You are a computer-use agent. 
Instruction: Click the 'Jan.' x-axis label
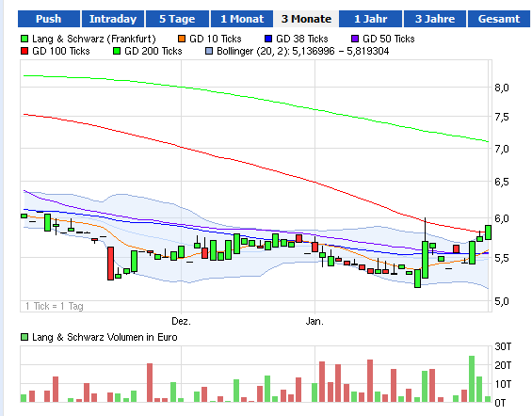314,321
